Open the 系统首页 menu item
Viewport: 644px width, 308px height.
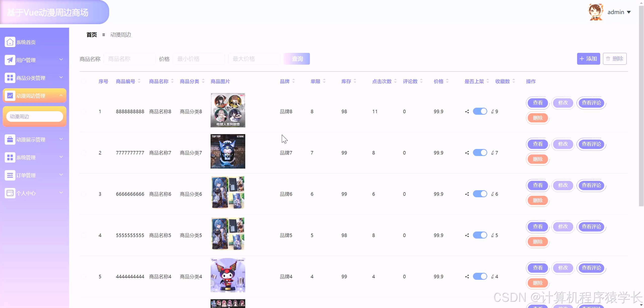pos(34,42)
